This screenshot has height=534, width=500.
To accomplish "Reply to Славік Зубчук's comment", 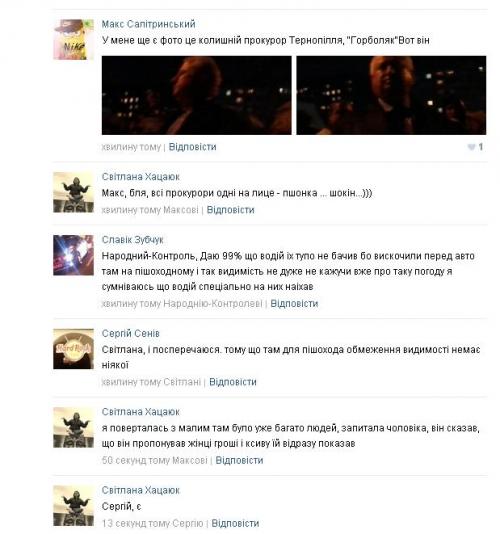I will tap(294, 304).
